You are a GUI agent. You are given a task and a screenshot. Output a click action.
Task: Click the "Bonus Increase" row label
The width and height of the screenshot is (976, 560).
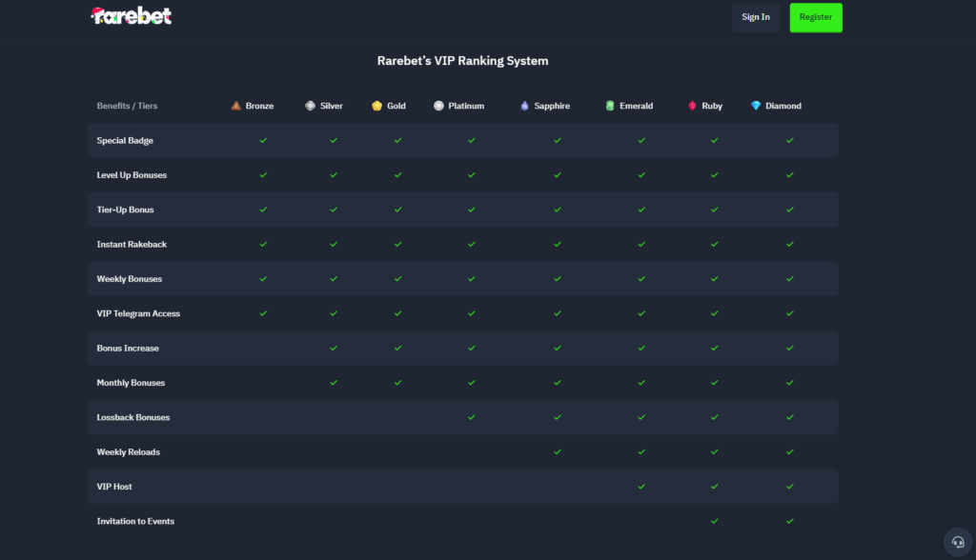128,349
